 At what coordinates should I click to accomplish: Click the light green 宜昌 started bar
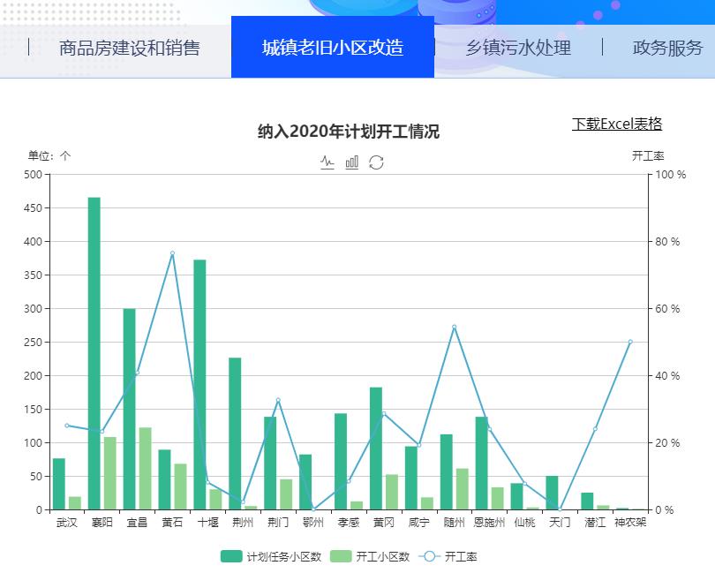145,468
